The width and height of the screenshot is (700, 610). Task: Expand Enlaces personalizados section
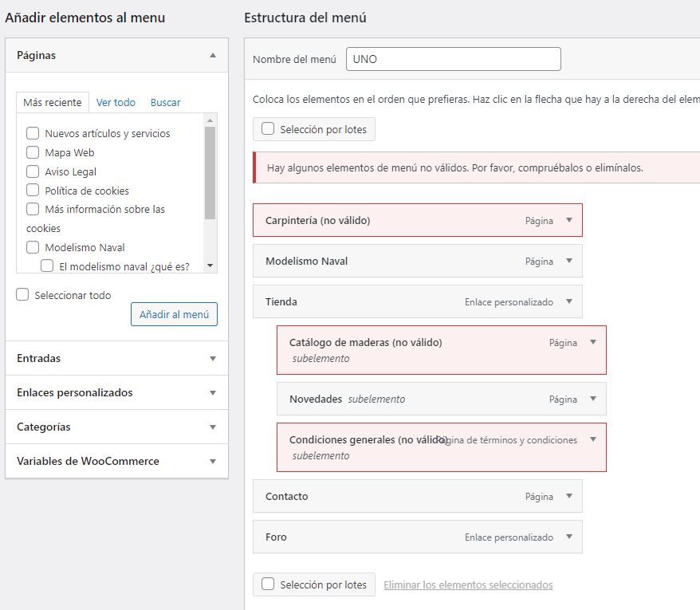click(116, 392)
